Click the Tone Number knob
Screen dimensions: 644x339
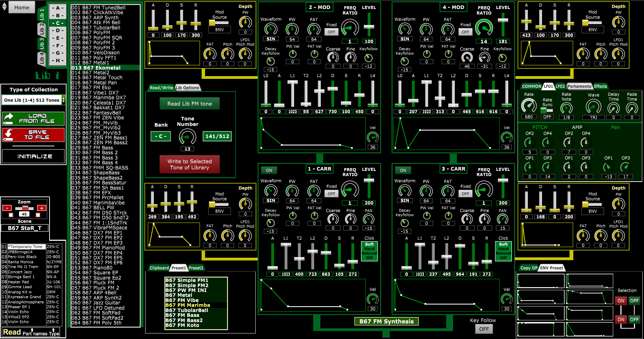187,137
